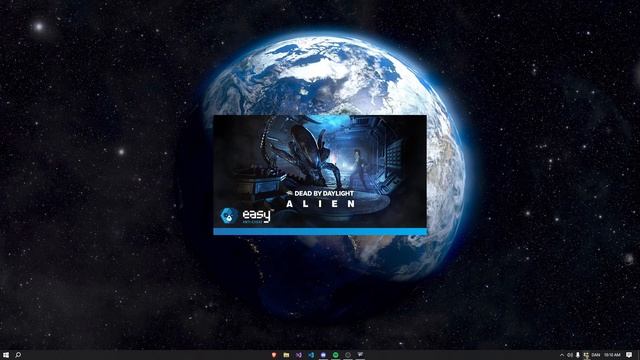Open blue Visual Studio Code taskbar icon
This screenshot has width=640, height=360.
tap(311, 355)
